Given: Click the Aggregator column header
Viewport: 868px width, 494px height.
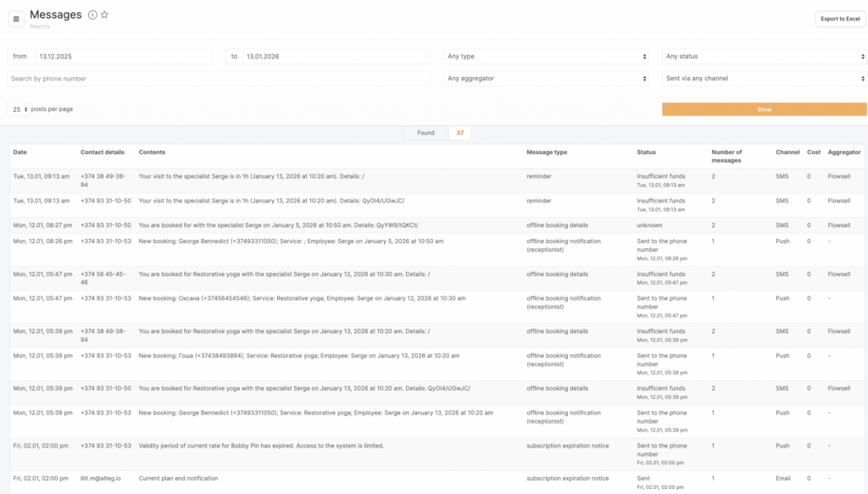Looking at the screenshot, I should point(843,153).
